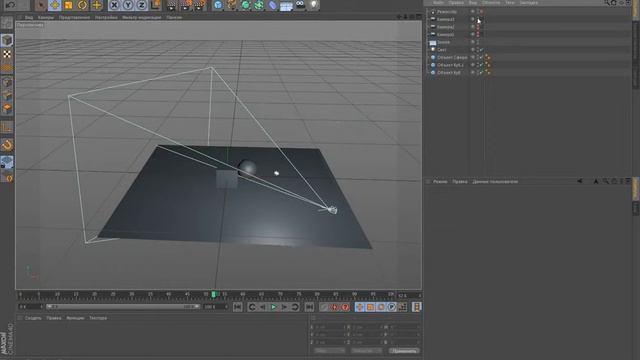Enable the axis modification tool
The image size is (640, 360).
pyautogui.click(x=7, y=127)
